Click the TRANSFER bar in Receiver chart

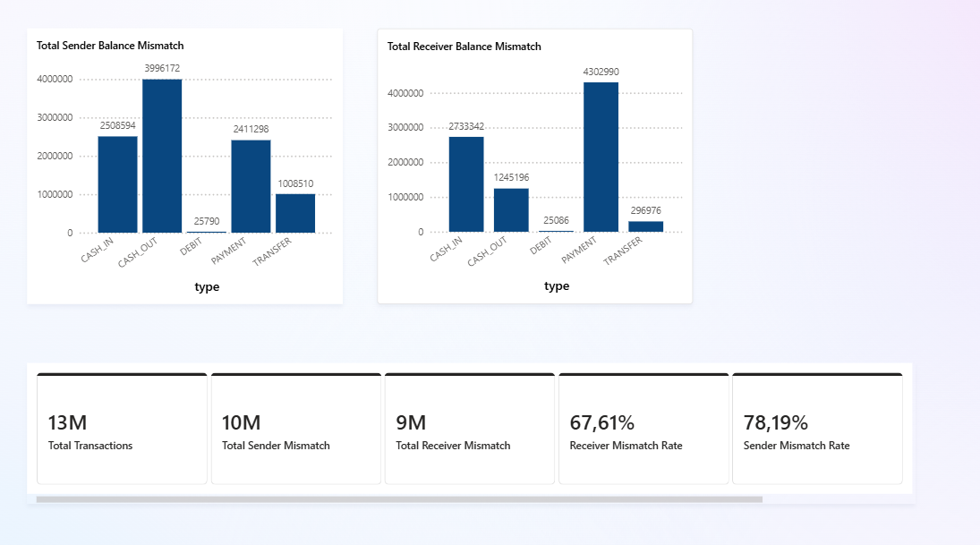[x=645, y=226]
